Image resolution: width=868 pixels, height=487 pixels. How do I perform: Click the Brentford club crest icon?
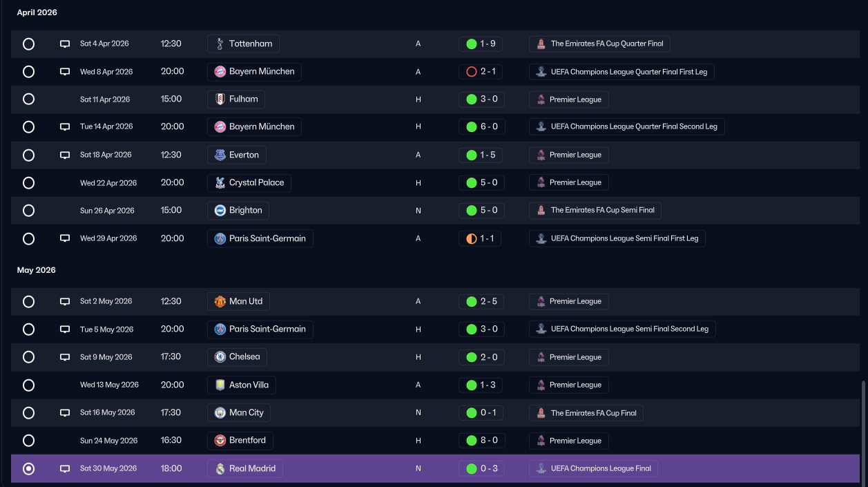(x=220, y=441)
